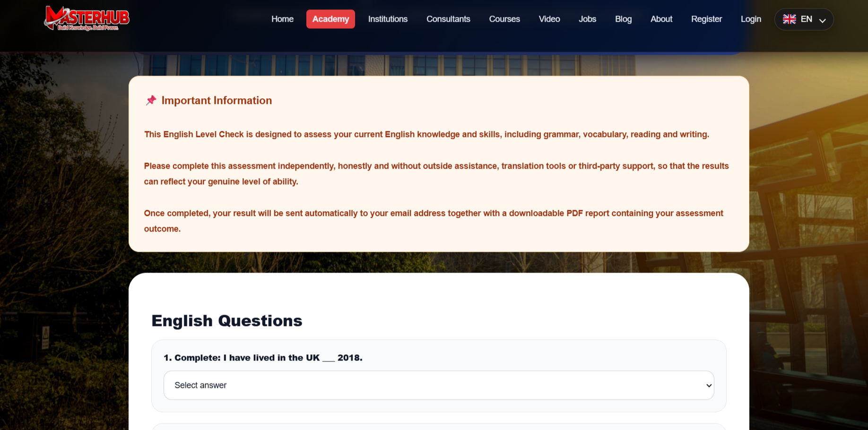868x430 pixels.
Task: Open the Video page
Action: [x=549, y=19]
